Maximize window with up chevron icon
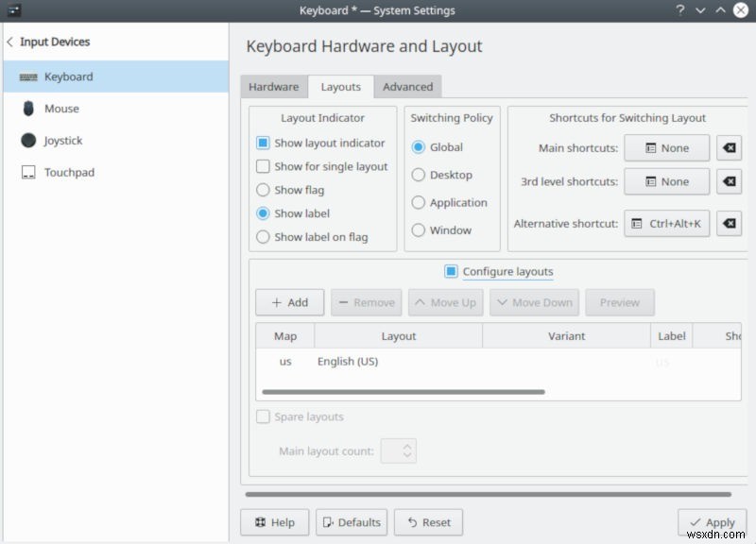Screen dimensions: 756x544 click(x=720, y=10)
